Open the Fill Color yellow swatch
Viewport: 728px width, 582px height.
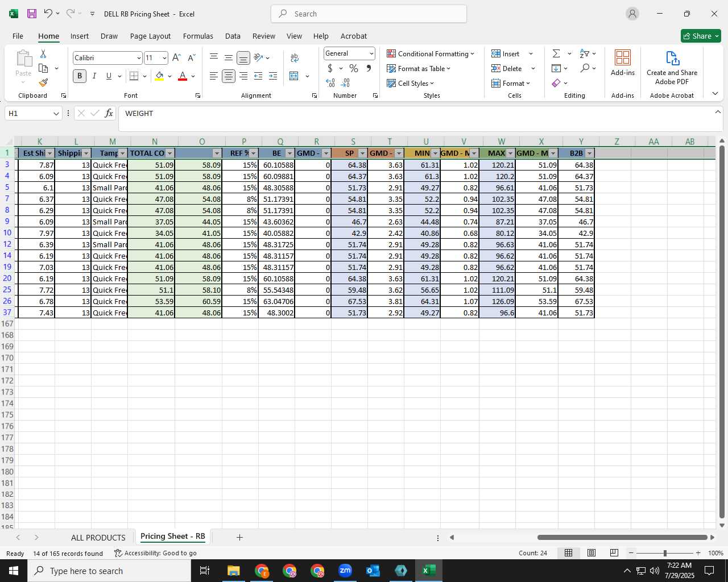[159, 76]
